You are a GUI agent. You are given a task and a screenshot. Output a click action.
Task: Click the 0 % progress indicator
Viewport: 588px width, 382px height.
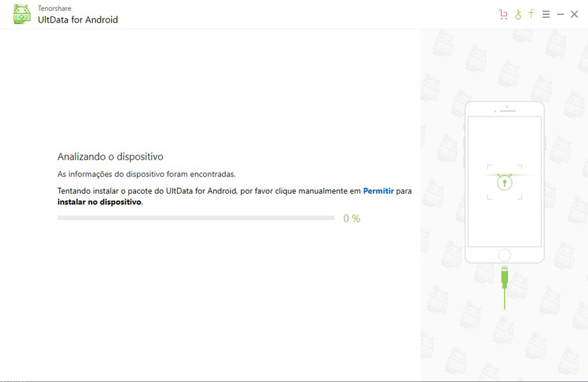pyautogui.click(x=351, y=218)
